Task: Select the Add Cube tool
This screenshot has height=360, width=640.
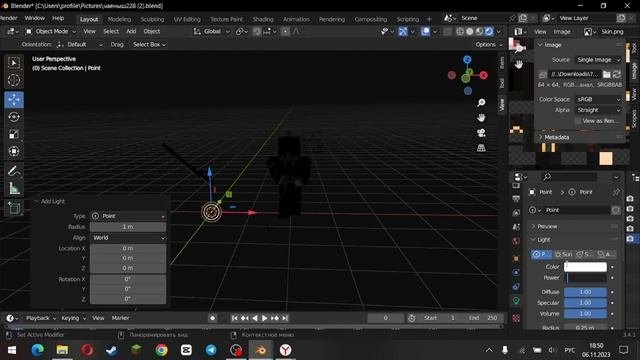Action: (x=14, y=208)
